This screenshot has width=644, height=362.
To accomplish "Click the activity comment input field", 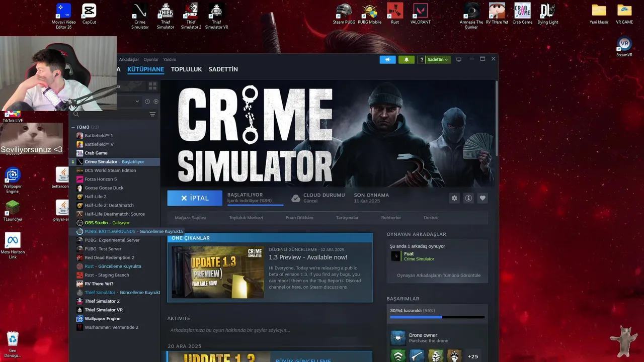I will pyautogui.click(x=270, y=330).
